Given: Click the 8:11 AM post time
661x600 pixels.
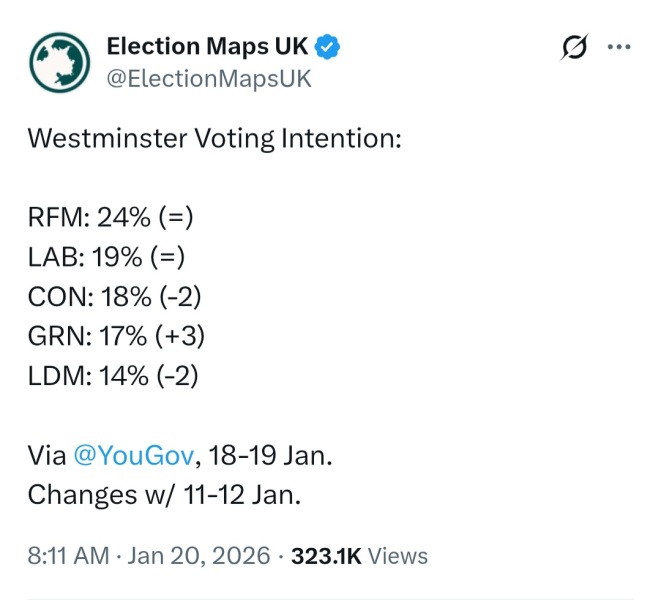Looking at the screenshot, I should [x=67, y=556].
